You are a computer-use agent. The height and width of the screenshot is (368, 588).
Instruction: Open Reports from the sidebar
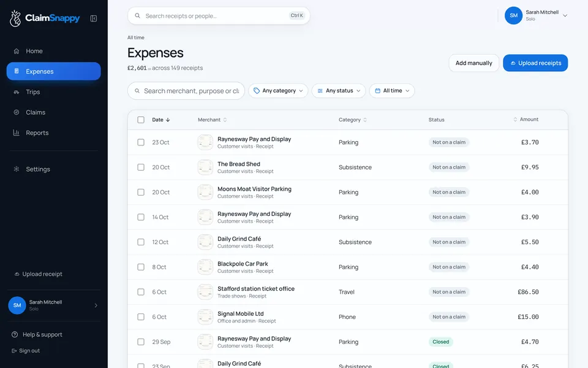tap(54, 132)
